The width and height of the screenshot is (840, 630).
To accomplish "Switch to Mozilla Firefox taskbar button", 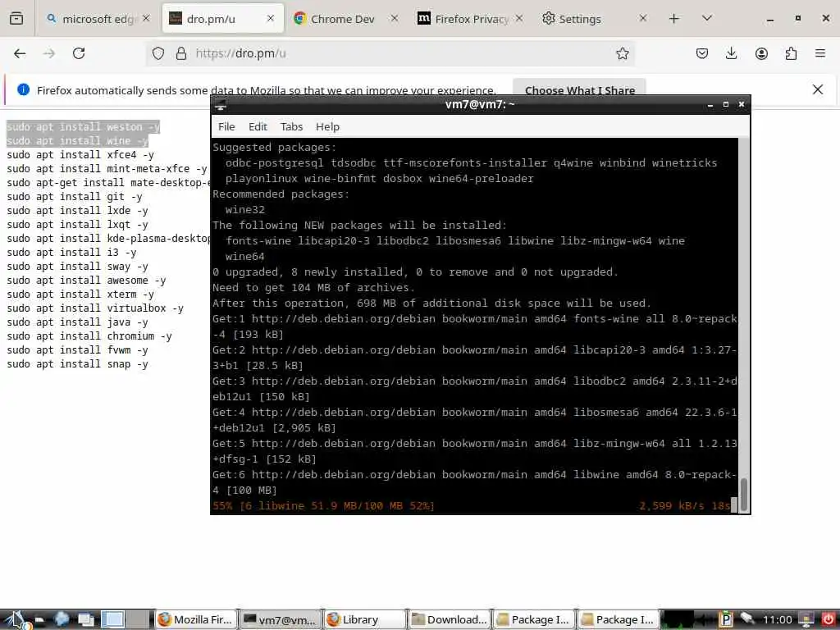I will coord(196,620).
